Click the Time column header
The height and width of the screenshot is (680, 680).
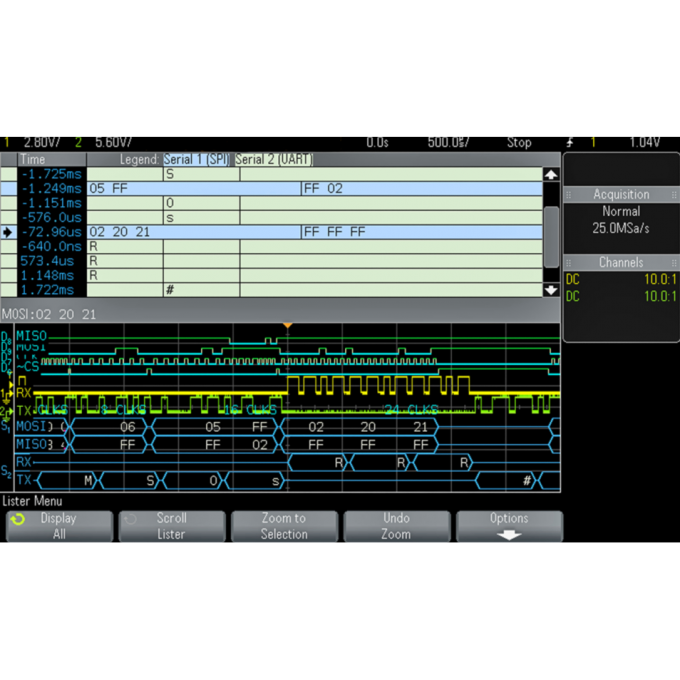[x=52, y=160]
